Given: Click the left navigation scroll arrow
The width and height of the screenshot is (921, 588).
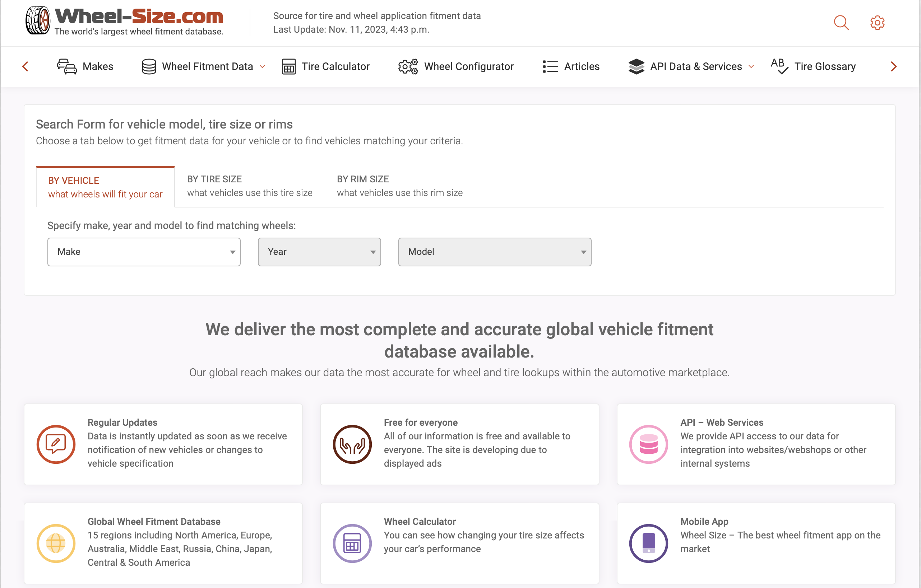Looking at the screenshot, I should click(25, 66).
